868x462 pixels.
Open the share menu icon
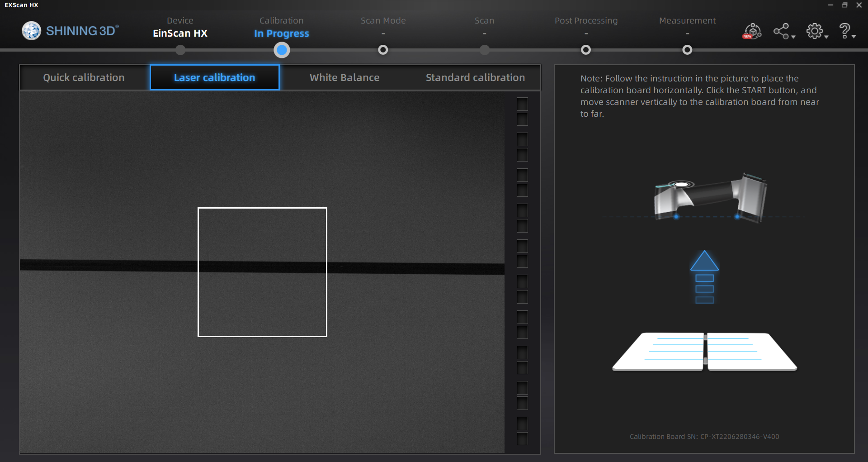point(781,31)
